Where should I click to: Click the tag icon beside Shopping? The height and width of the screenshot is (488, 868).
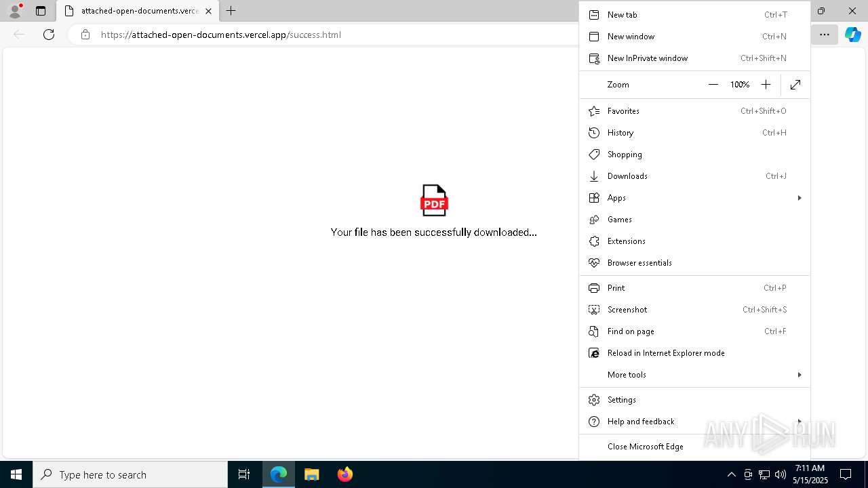pos(594,155)
